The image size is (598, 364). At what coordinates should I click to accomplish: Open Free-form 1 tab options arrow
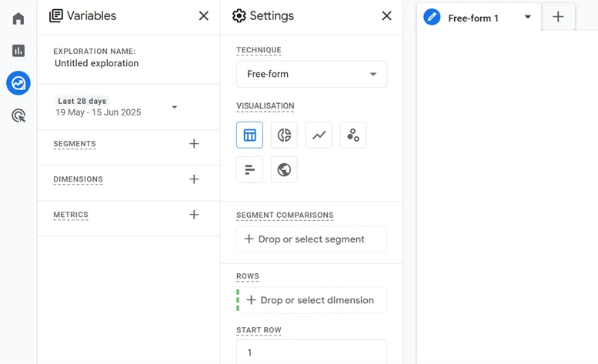(x=528, y=17)
